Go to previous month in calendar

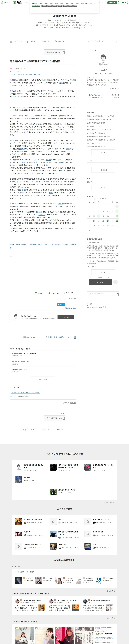(95, 199)
